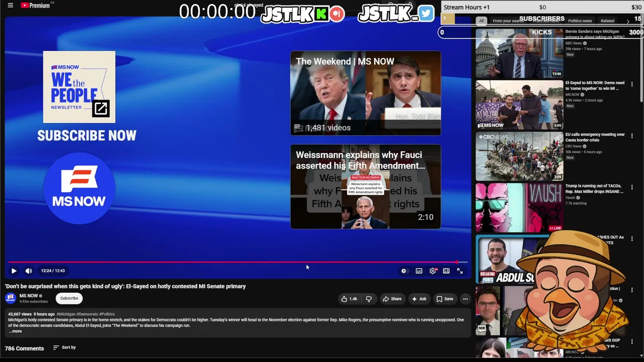Viewport: 644px width, 362px height.
Task: Turn on subtitles with the captions icon
Action: 419,271
